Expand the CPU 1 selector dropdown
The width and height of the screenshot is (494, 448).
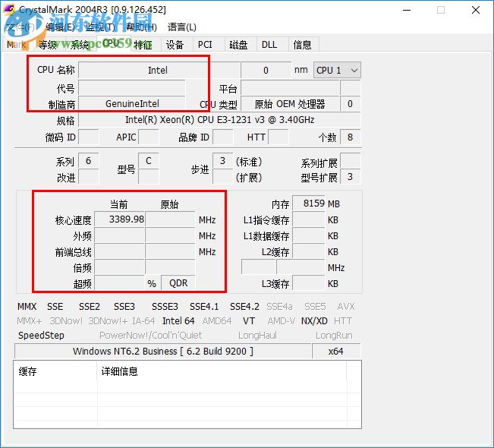tap(337, 70)
